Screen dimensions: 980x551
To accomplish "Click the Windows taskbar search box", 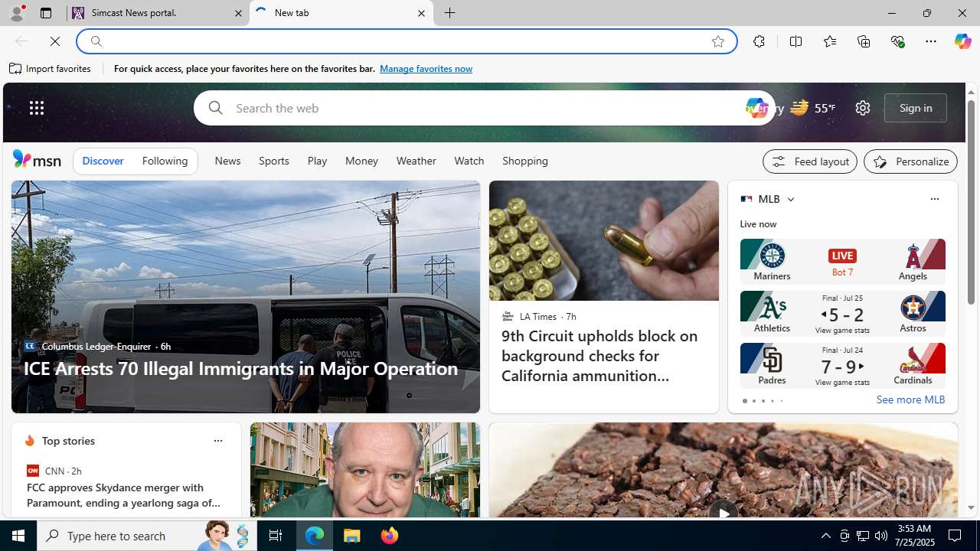I will tap(145, 536).
